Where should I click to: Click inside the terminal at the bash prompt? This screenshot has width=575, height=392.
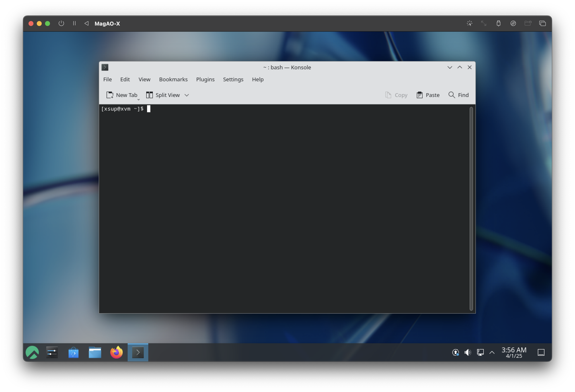pyautogui.click(x=149, y=109)
